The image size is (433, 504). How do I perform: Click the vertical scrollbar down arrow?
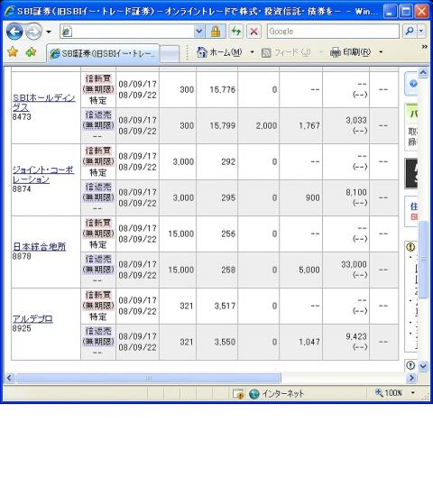pyautogui.click(x=423, y=366)
